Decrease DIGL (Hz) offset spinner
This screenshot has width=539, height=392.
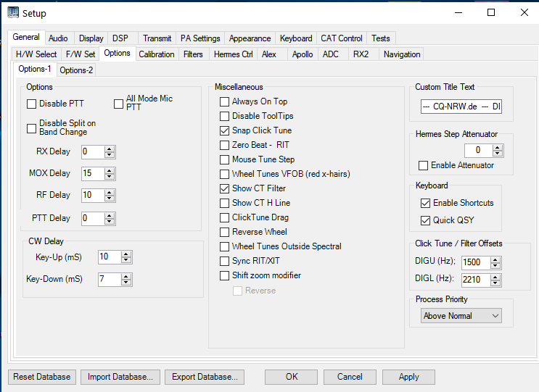(x=495, y=283)
